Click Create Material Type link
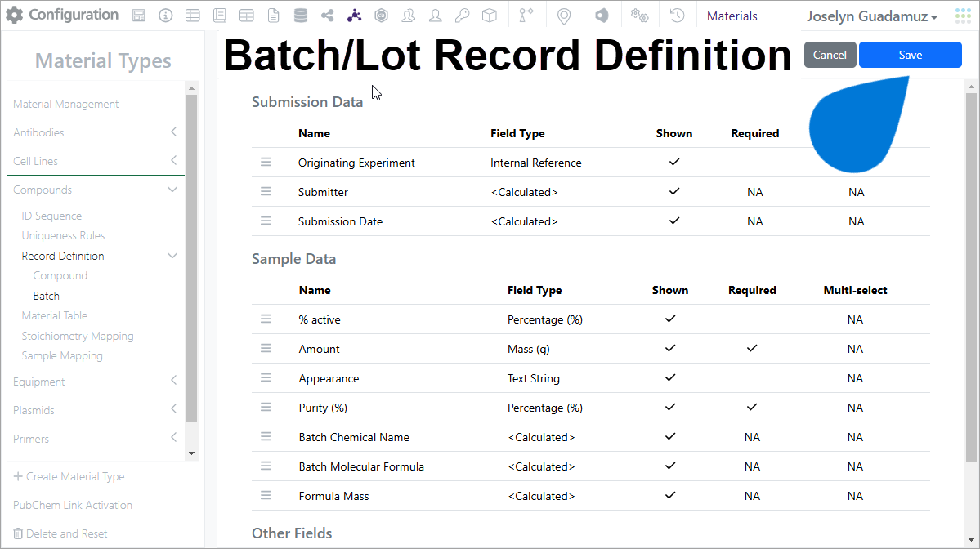This screenshot has width=980, height=549. coord(69,476)
